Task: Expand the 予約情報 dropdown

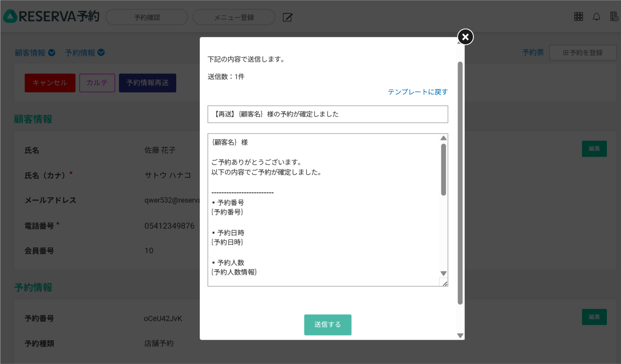Action: (x=84, y=53)
